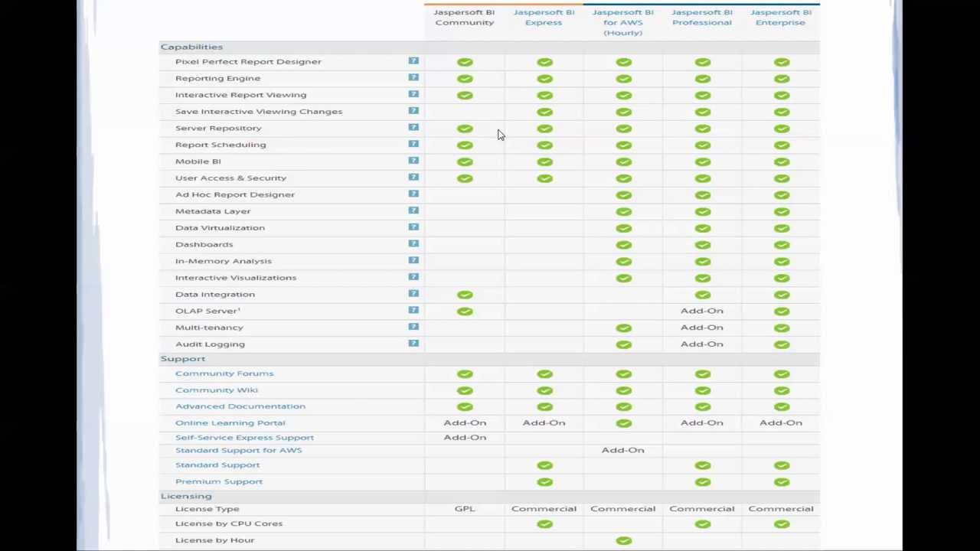Open the Online Learning Portal link
Image resolution: width=980 pixels, height=551 pixels.
[230, 422]
